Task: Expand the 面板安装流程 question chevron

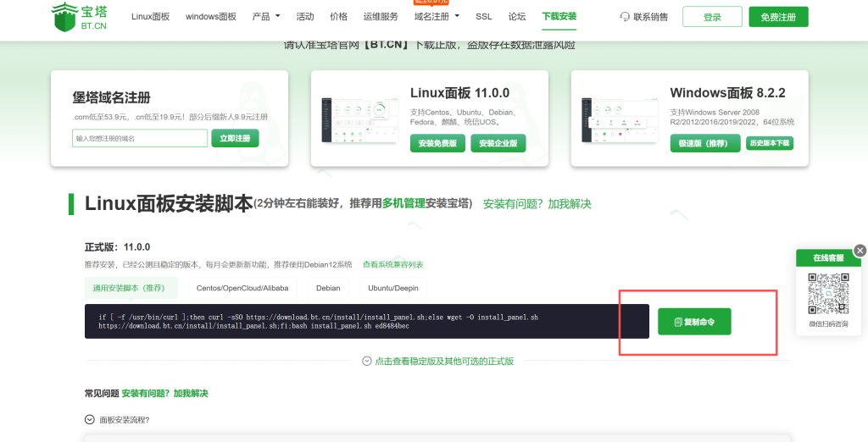Action: pos(90,419)
